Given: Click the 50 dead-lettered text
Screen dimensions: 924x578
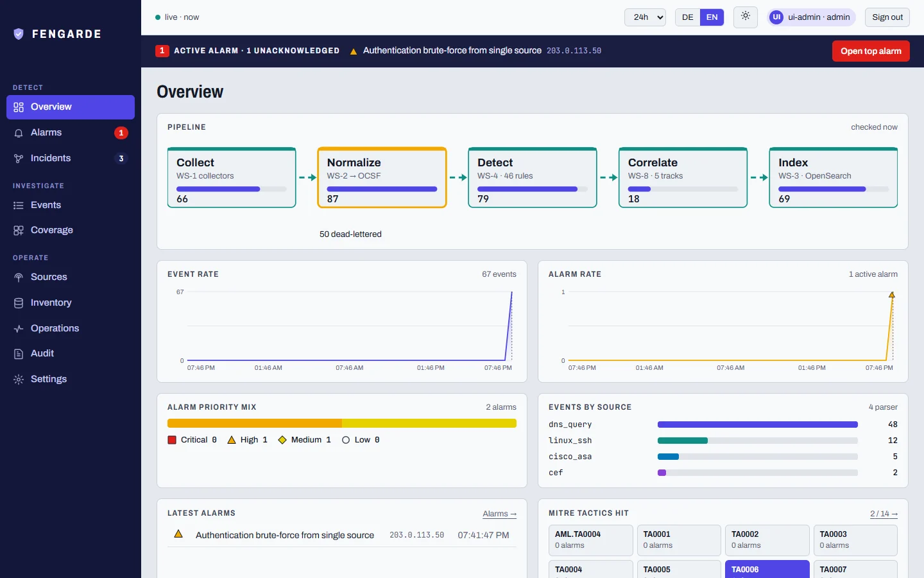Looking at the screenshot, I should (350, 234).
